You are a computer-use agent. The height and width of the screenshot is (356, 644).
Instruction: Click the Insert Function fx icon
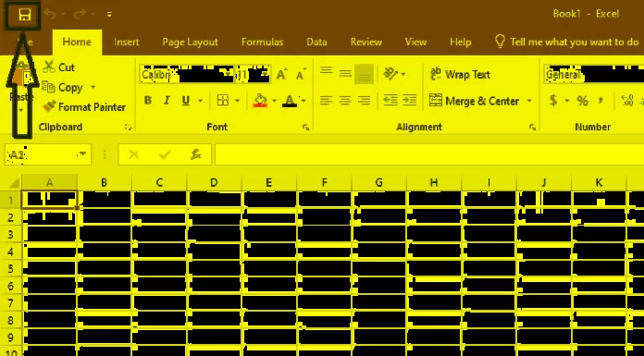(x=196, y=154)
